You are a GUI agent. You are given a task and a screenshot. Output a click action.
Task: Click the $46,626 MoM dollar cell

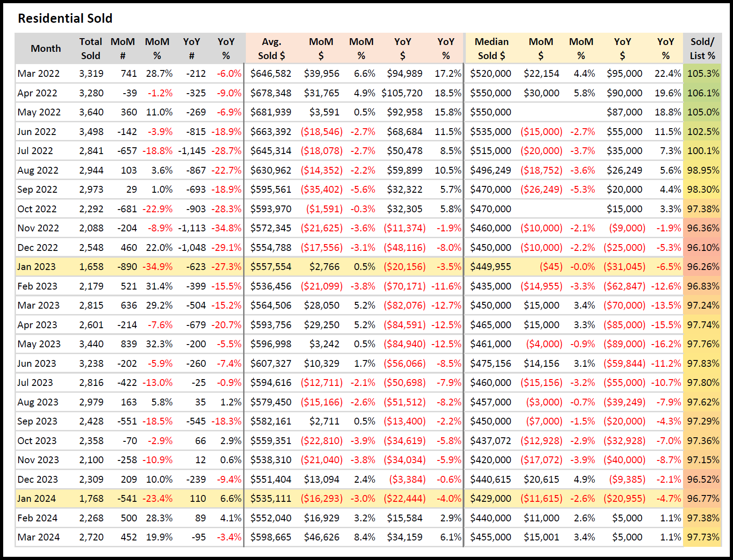coord(322,537)
